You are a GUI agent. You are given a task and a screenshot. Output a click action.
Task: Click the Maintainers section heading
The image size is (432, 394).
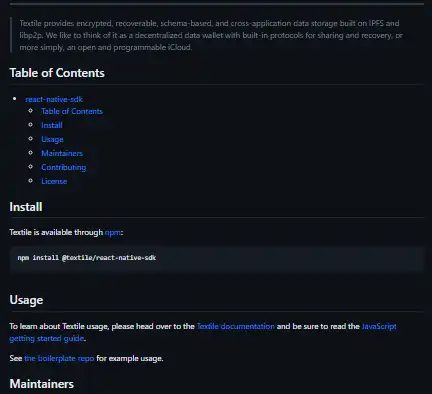pos(42,384)
